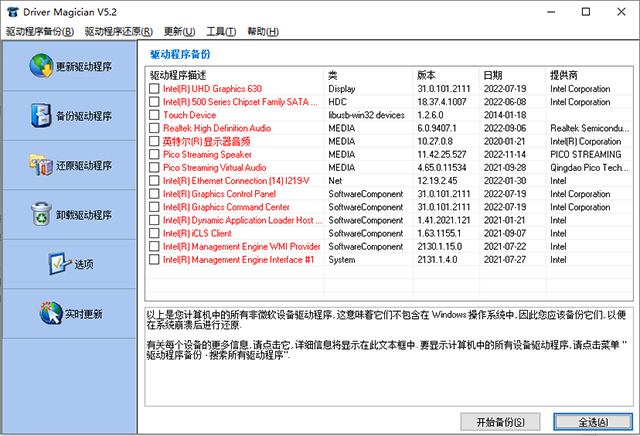Sort by the 驱动程序描述 column header
This screenshot has width=640, height=436.
coord(235,75)
